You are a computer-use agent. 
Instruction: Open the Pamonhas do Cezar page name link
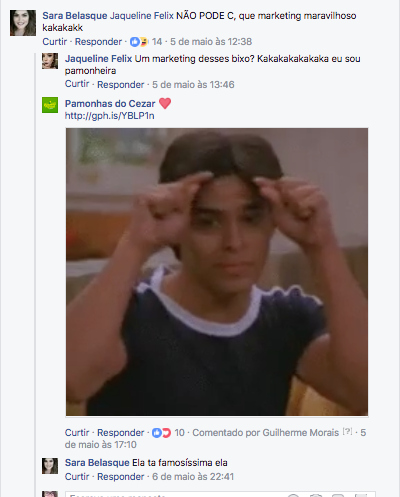(x=110, y=104)
